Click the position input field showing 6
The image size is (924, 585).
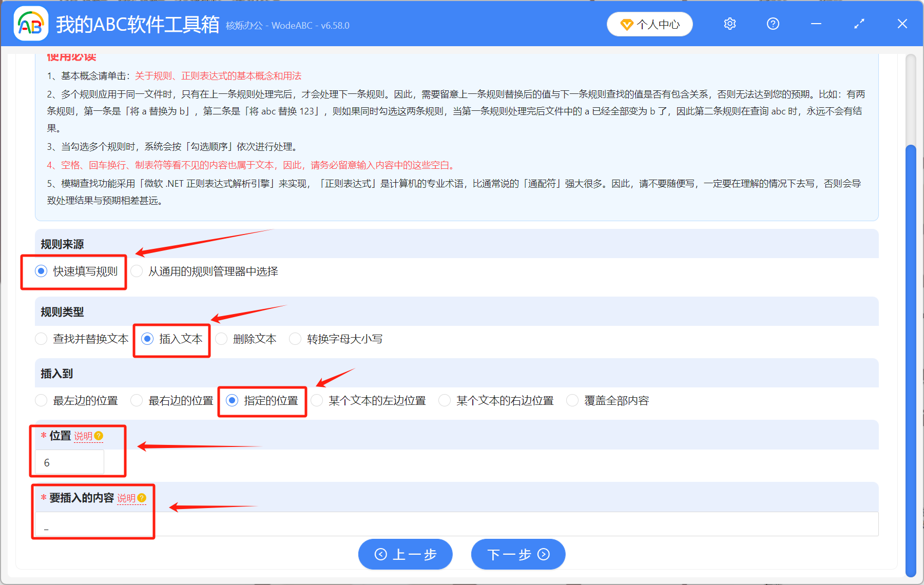(69, 462)
